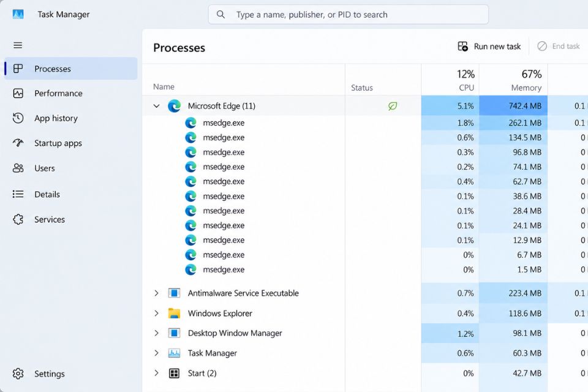Click the green efficiency mode leaf icon
588x392 pixels.
392,106
